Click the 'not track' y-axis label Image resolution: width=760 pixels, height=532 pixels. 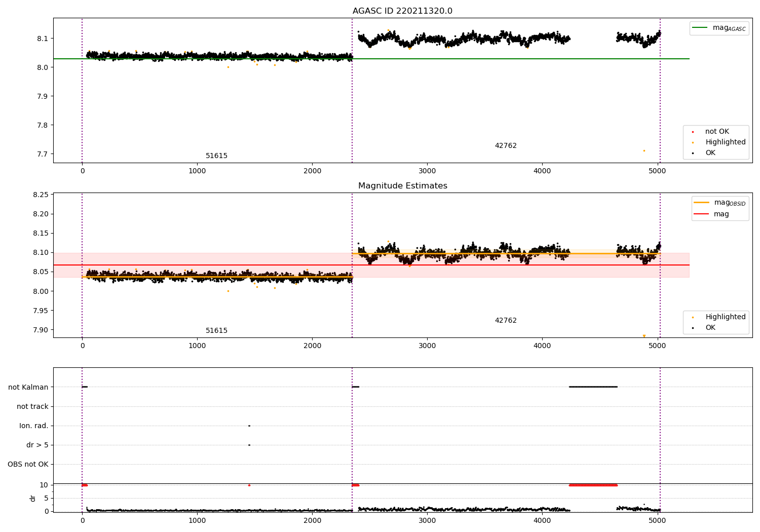32,407
